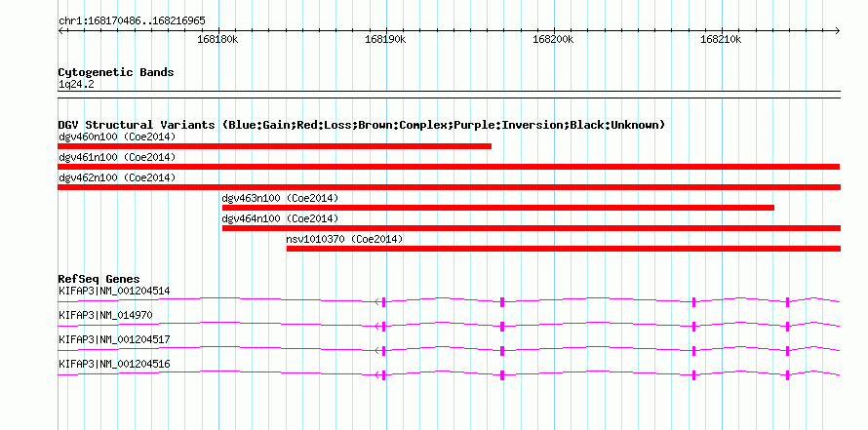
Task: Click the chr1:168170486..168216965 coordinate label
Action: point(132,21)
